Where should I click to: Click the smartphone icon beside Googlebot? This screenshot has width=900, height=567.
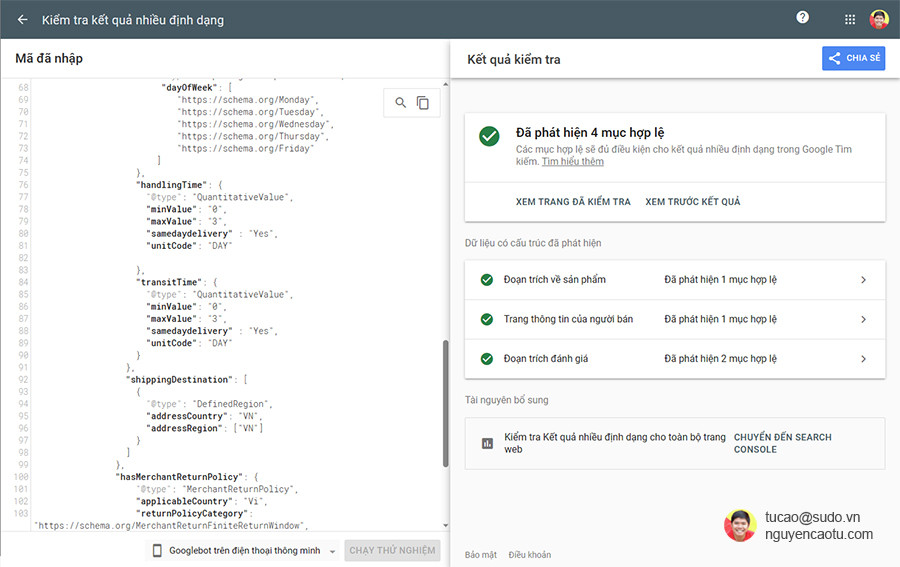pos(157,550)
